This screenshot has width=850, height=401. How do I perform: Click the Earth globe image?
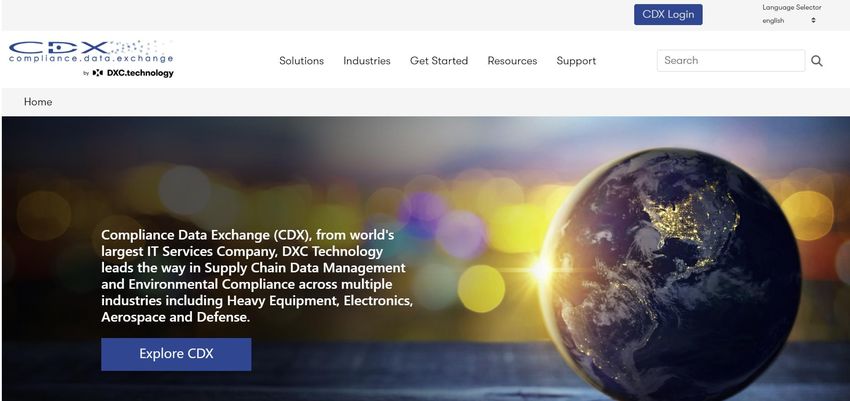(670, 274)
